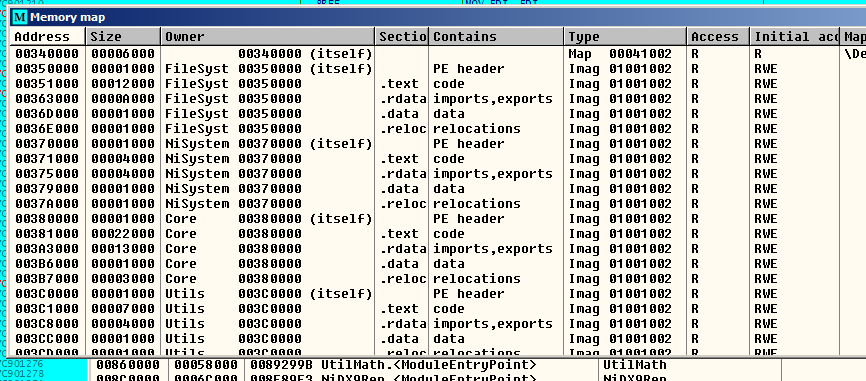The width and height of the screenshot is (866, 381).
Task: Select address 003A3000 Core imports row
Action: click(438, 248)
